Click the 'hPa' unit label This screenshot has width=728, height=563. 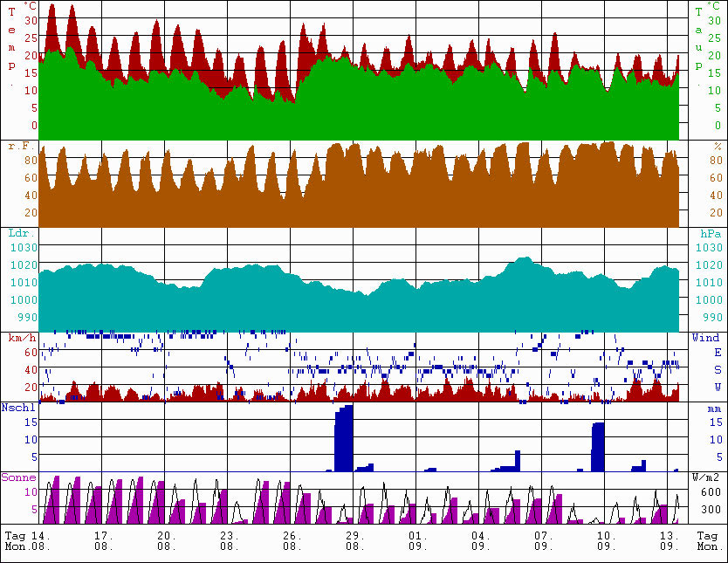pos(711,234)
